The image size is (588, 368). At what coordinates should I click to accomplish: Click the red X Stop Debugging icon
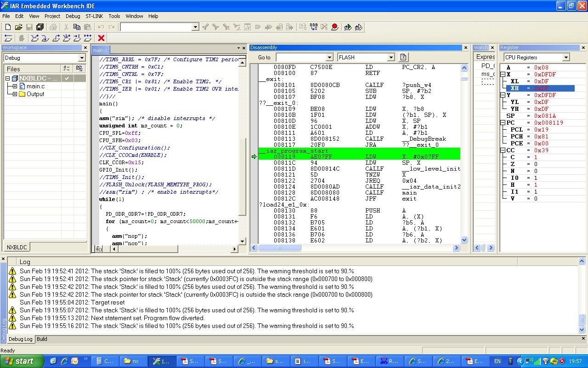102,38
